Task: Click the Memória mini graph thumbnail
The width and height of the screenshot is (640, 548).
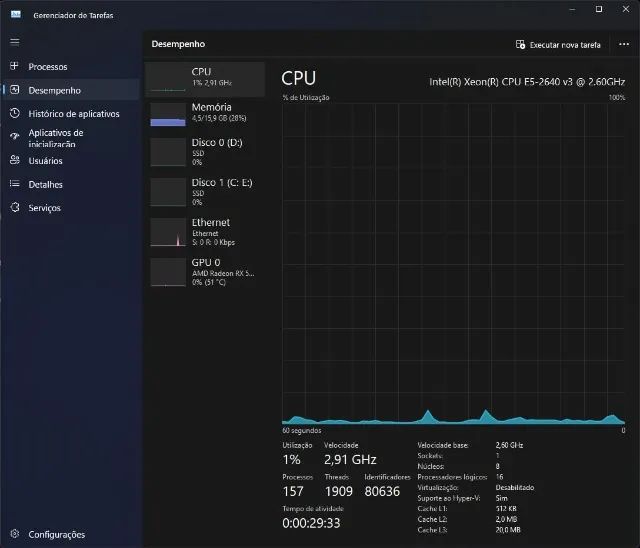Action: (x=168, y=114)
